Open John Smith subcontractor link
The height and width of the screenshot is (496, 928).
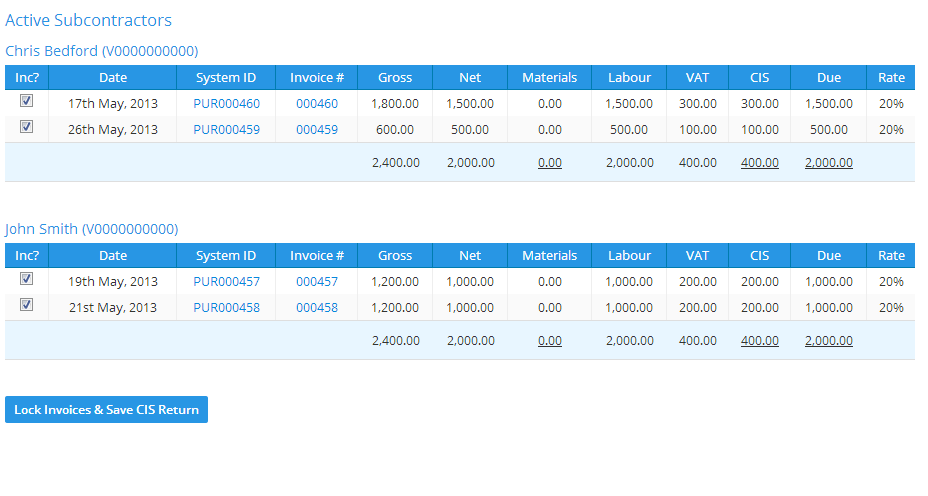coord(91,229)
